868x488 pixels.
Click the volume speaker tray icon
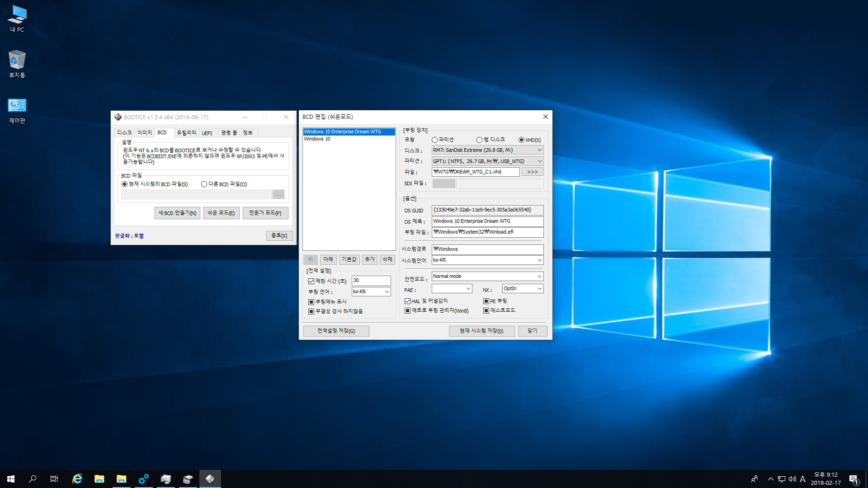[793, 479]
